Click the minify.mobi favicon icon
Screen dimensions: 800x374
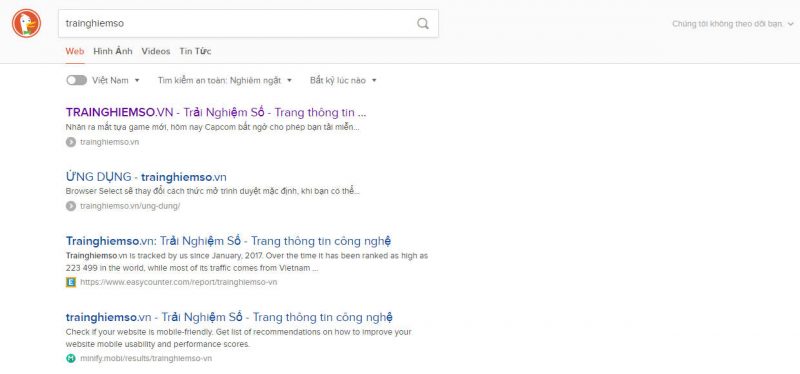tap(71, 359)
